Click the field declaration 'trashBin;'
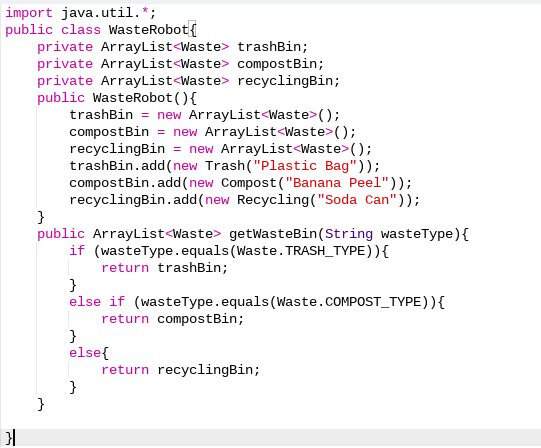The image size is (541, 448). point(273,47)
